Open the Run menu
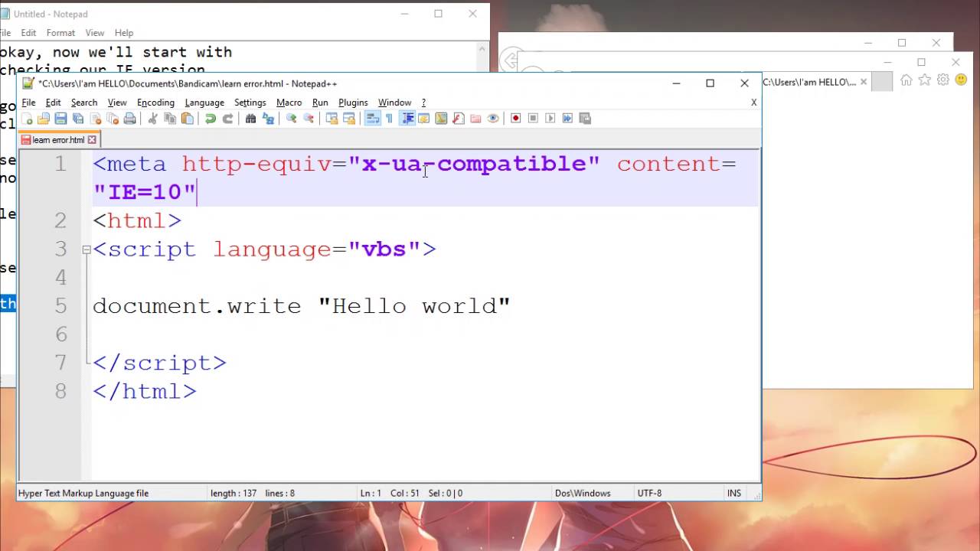Screen dimensions: 980x551 pyautogui.click(x=320, y=103)
